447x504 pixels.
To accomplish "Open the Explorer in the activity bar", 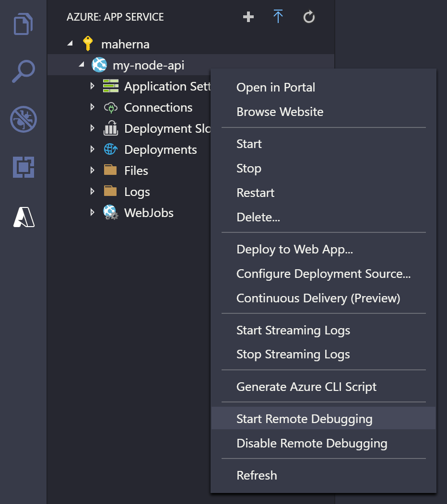I will click(x=23, y=23).
